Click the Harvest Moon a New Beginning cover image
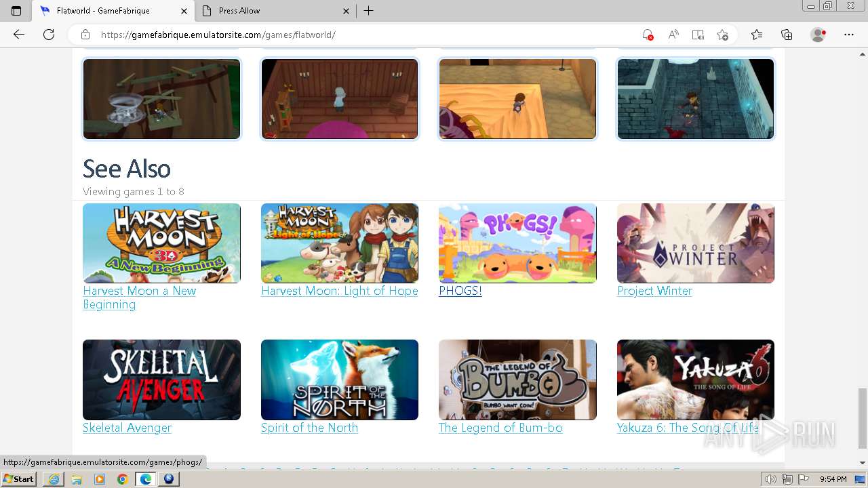The height and width of the screenshot is (488, 868). [161, 243]
